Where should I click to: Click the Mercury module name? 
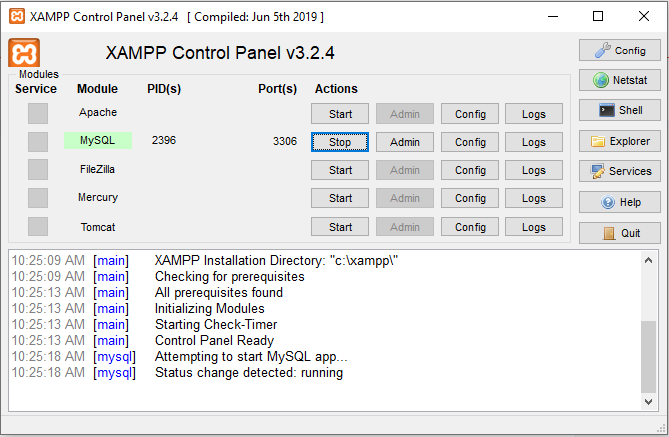98,197
